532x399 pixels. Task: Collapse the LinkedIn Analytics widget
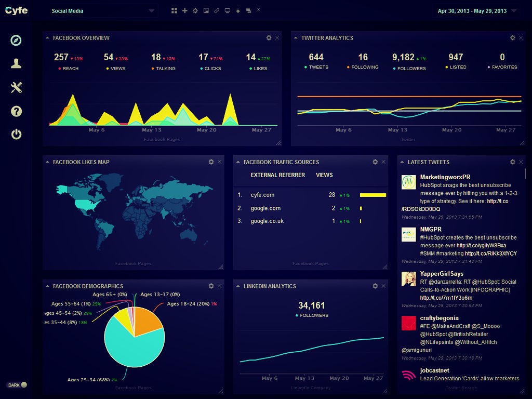238,286
